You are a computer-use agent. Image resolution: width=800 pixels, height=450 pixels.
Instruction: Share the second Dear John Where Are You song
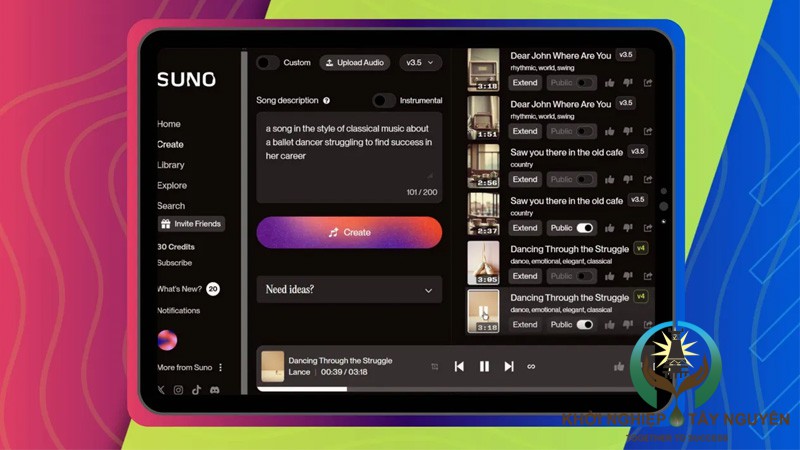(x=648, y=131)
